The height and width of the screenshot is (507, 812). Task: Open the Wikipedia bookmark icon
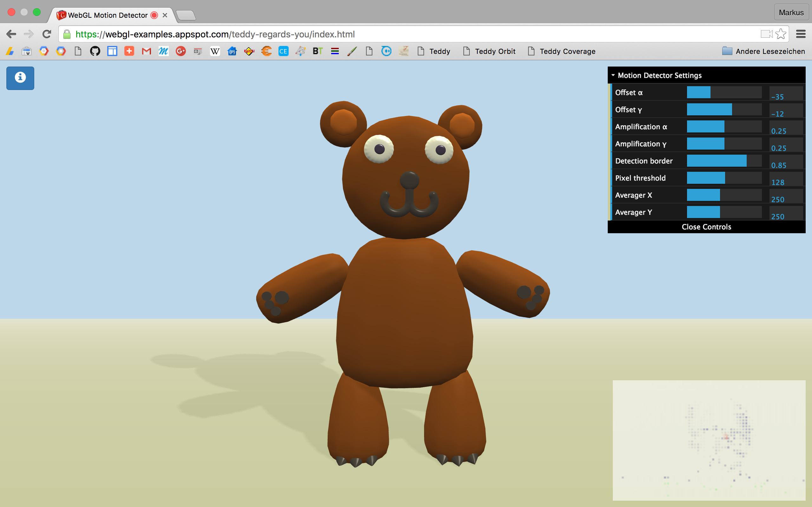pyautogui.click(x=215, y=51)
